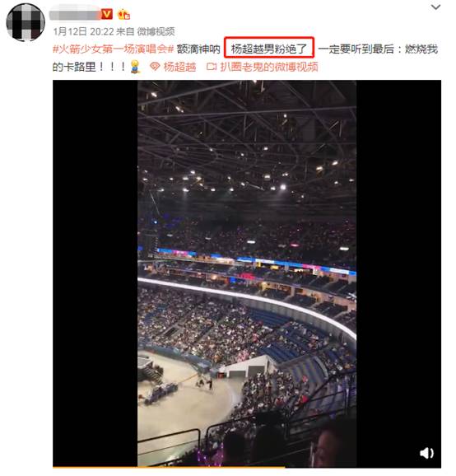Click the concert video to play

[247, 273]
